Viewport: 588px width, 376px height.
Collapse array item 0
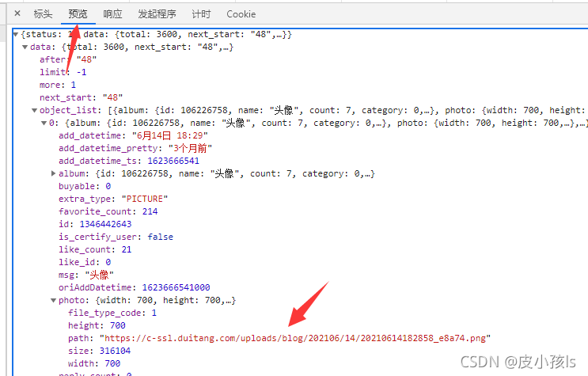coord(44,123)
